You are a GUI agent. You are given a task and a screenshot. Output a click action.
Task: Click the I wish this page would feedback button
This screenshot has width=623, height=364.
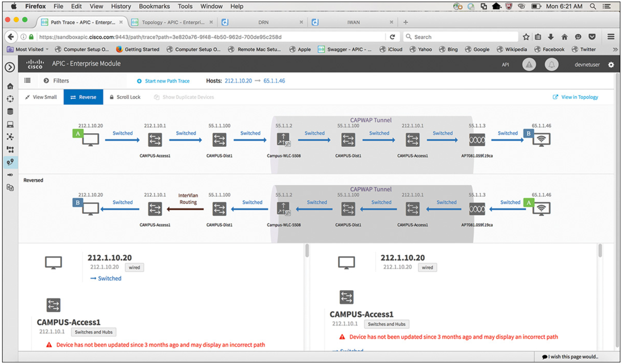pos(570,357)
